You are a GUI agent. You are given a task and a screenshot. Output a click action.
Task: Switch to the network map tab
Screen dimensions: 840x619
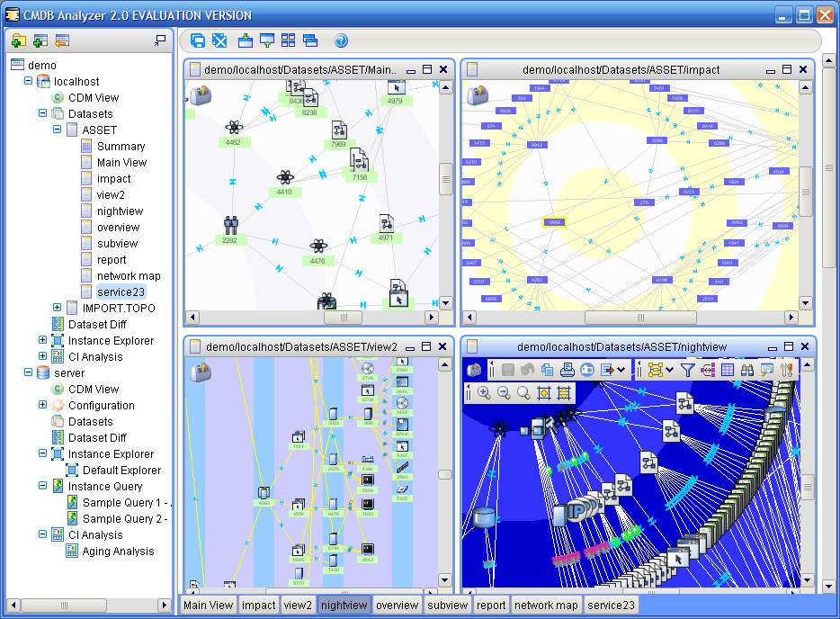pos(546,606)
